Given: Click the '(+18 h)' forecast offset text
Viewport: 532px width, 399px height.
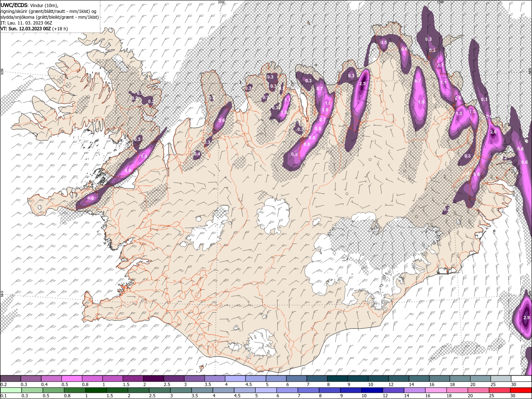Looking at the screenshot, I should click(x=60, y=29).
